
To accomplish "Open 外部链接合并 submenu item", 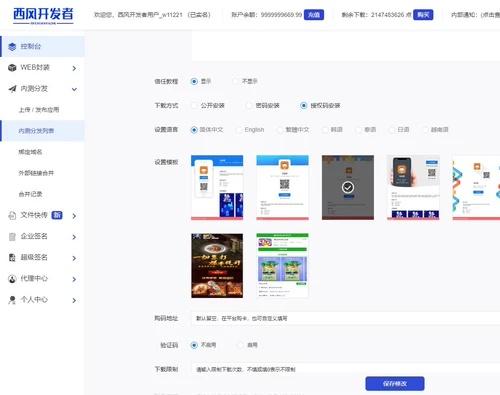I will 36,173.
